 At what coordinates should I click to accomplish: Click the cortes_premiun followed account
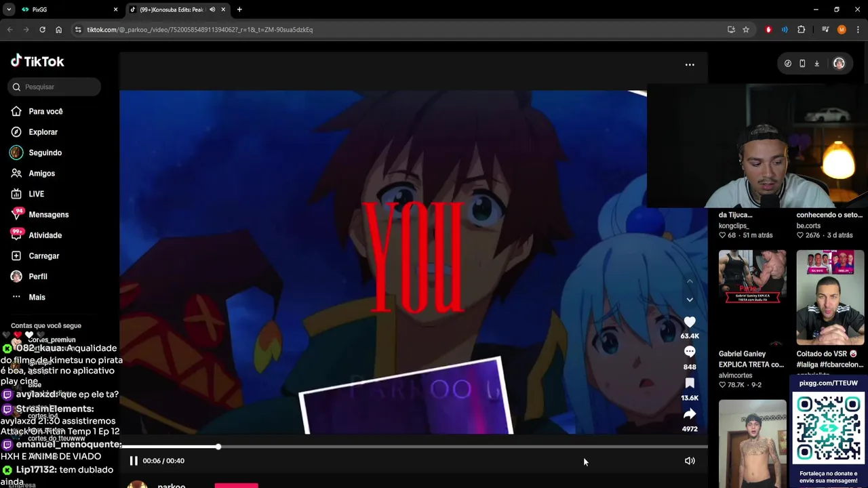[52, 340]
